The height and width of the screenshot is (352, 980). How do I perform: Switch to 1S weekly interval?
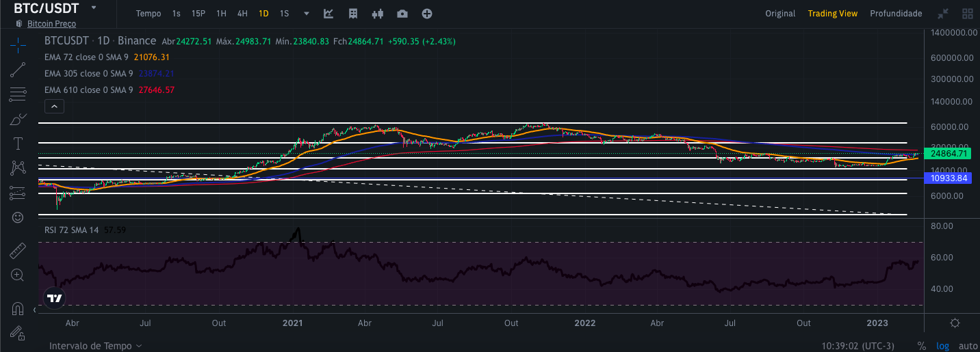coord(284,14)
